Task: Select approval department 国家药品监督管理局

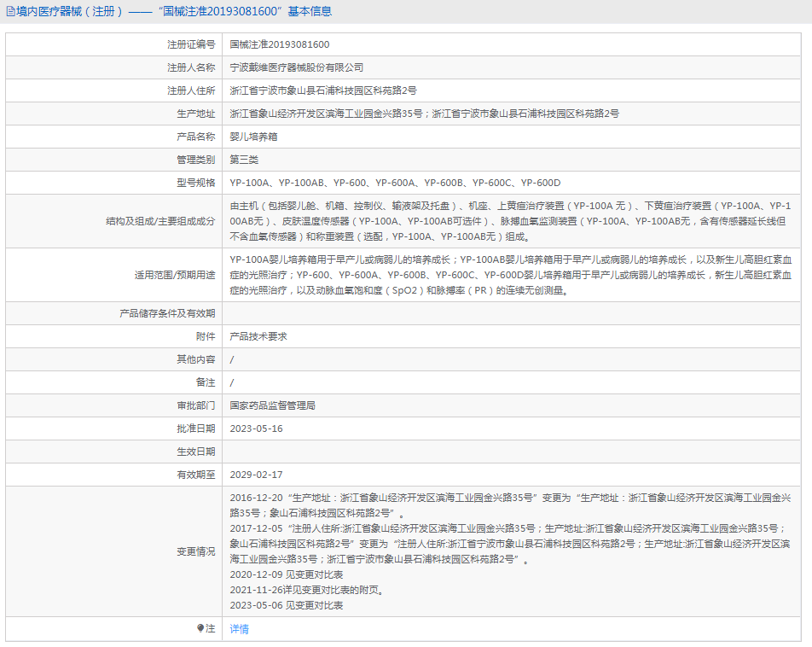Action: (279, 405)
